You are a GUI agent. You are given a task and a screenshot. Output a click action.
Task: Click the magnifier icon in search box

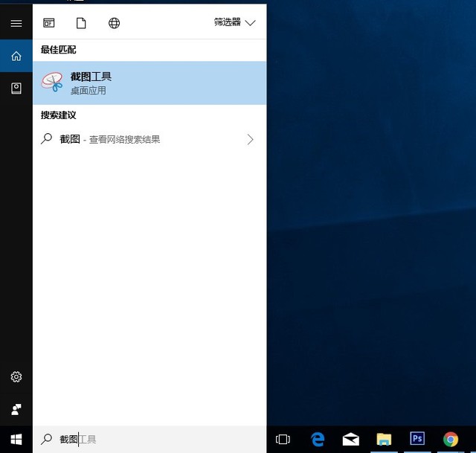[x=46, y=439]
